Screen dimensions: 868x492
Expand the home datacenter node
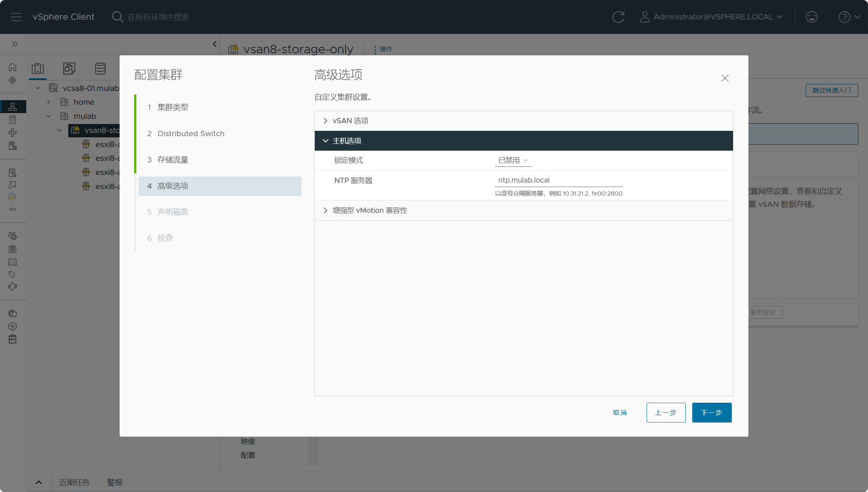point(48,102)
